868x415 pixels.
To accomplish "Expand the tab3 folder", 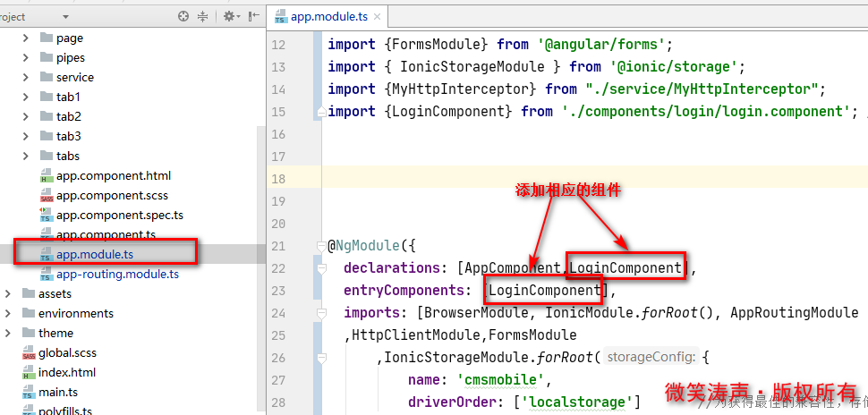I will 25,136.
